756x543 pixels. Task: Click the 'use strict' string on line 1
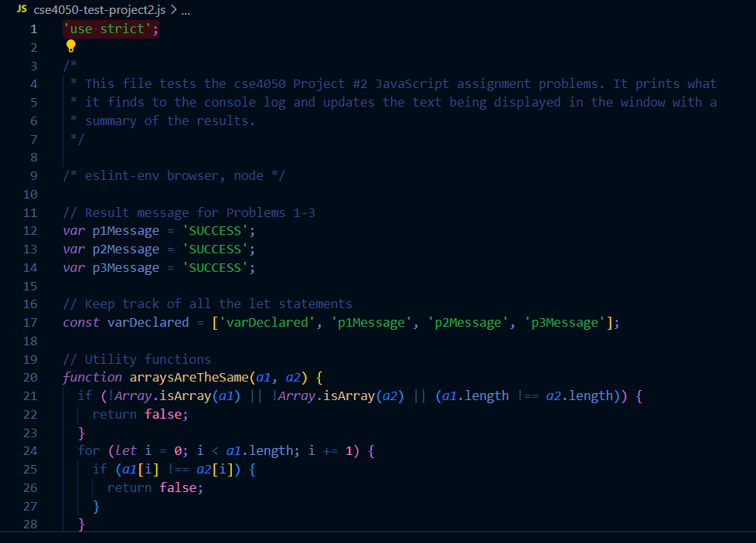[x=107, y=29]
